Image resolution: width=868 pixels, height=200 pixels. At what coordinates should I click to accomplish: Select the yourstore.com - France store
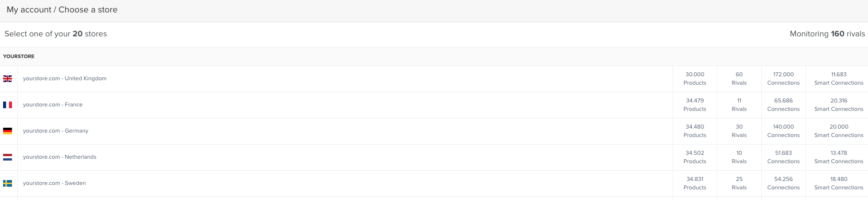click(53, 105)
